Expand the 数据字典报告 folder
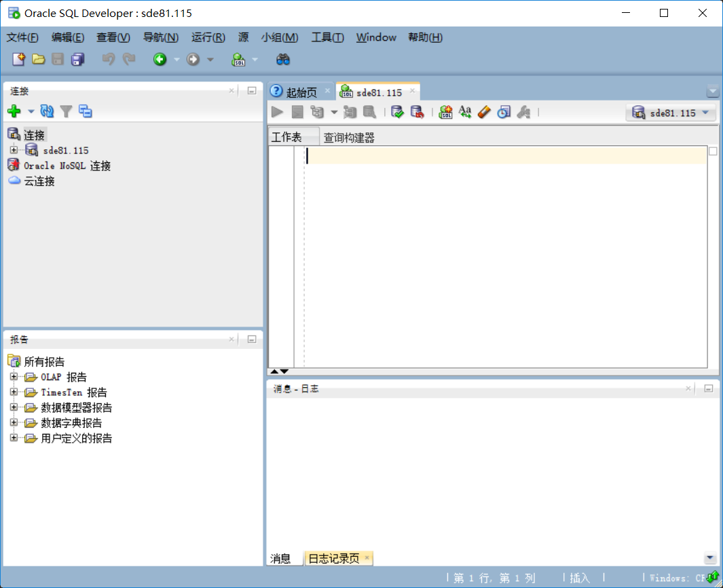This screenshot has height=588, width=723. point(14,422)
